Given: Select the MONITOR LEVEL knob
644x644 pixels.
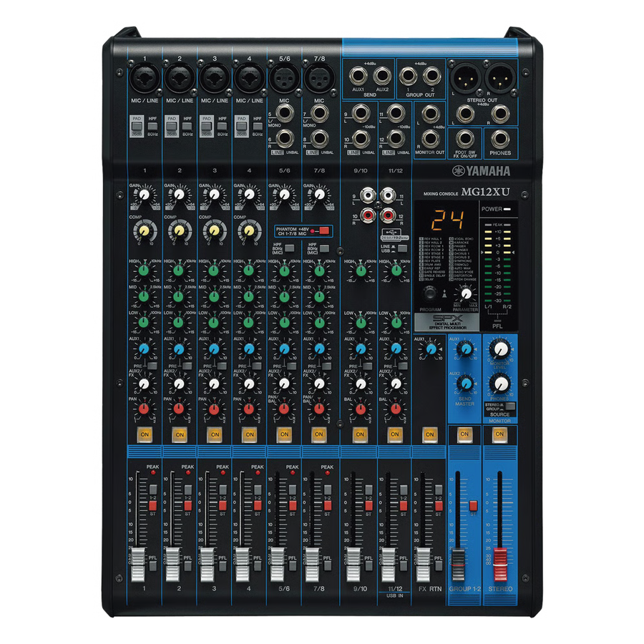Looking at the screenshot, I should click(x=500, y=349).
